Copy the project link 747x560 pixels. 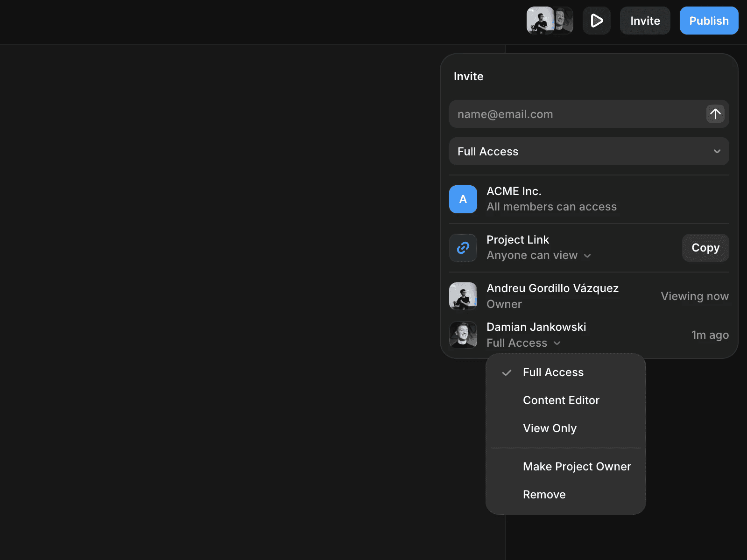[x=705, y=248]
